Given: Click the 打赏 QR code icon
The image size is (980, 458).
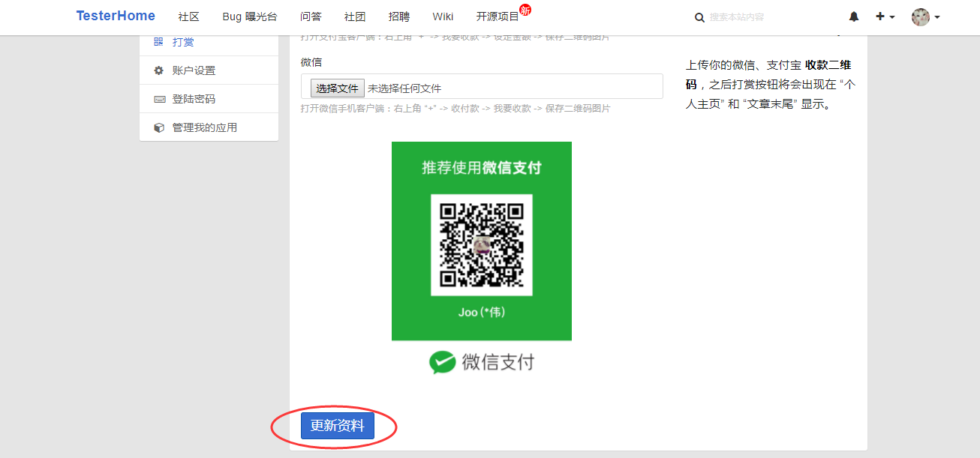Looking at the screenshot, I should pos(158,42).
